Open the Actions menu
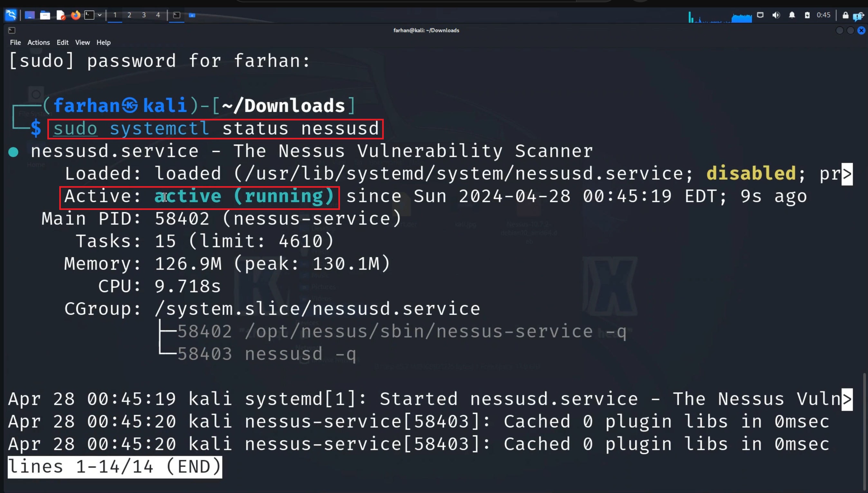Screen dimensions: 868x493 coord(39,42)
